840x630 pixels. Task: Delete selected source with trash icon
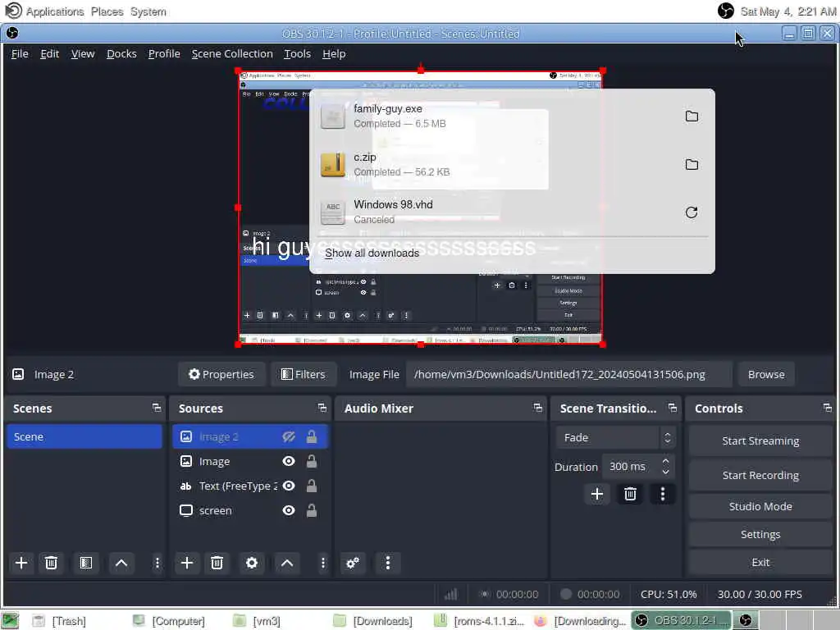(x=217, y=563)
